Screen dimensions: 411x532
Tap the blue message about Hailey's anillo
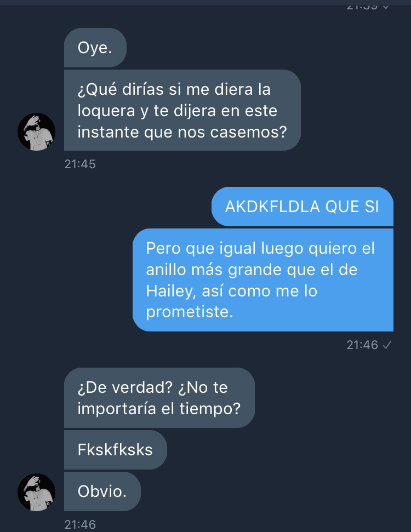pyautogui.click(x=263, y=280)
